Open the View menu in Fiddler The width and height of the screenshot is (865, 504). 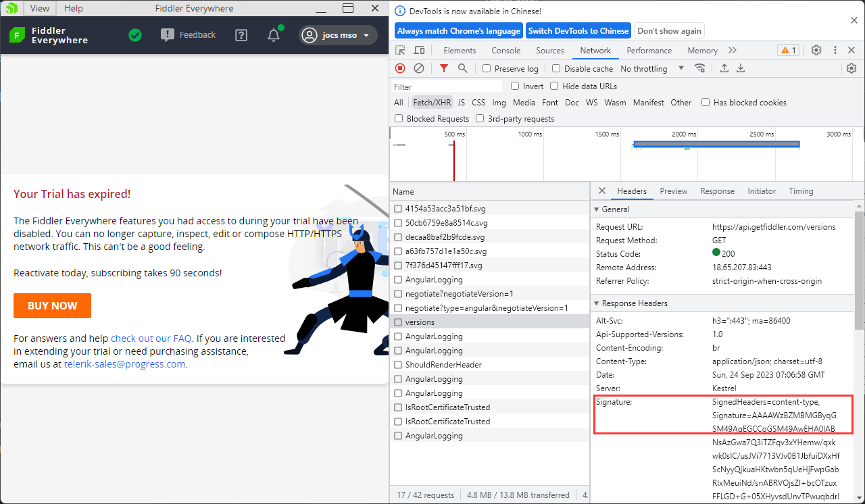(x=40, y=8)
